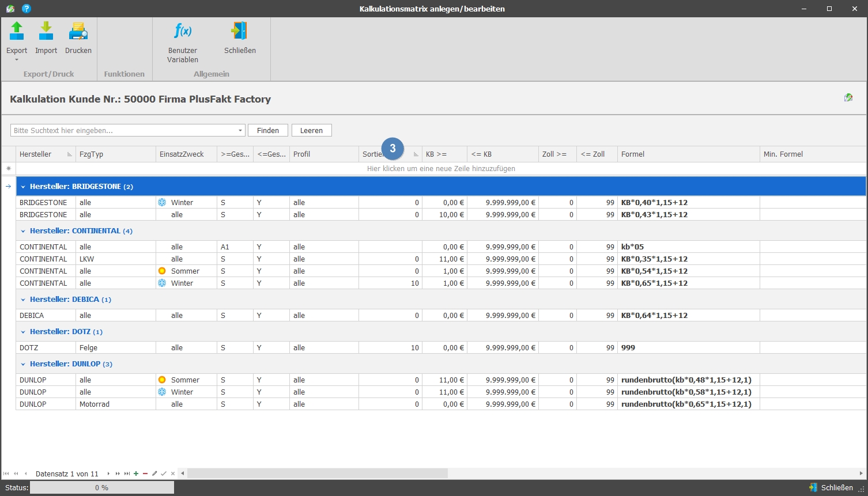Click the EinsatzZweck column header

pyautogui.click(x=187, y=154)
